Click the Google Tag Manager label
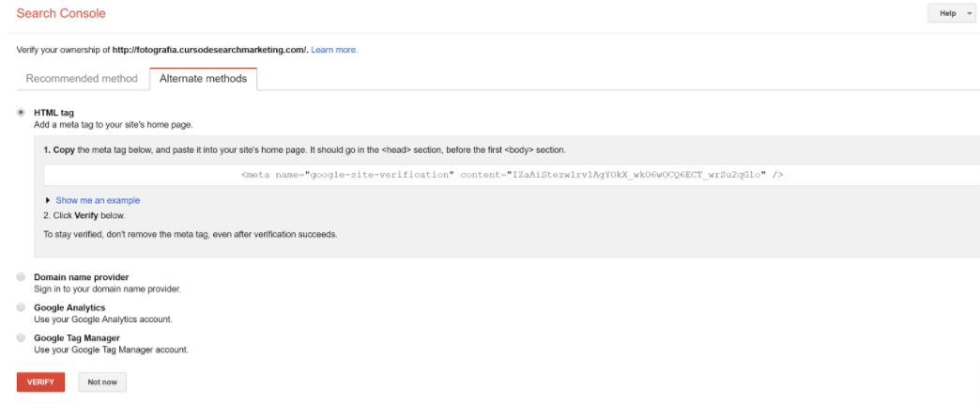980x404 pixels. pos(77,337)
